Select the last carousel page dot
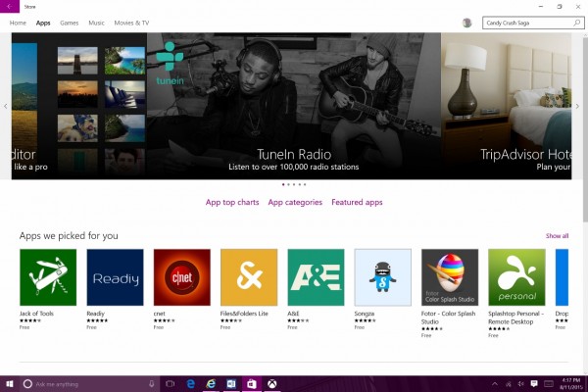Viewport: 588px width, 392px height. tap(305, 184)
